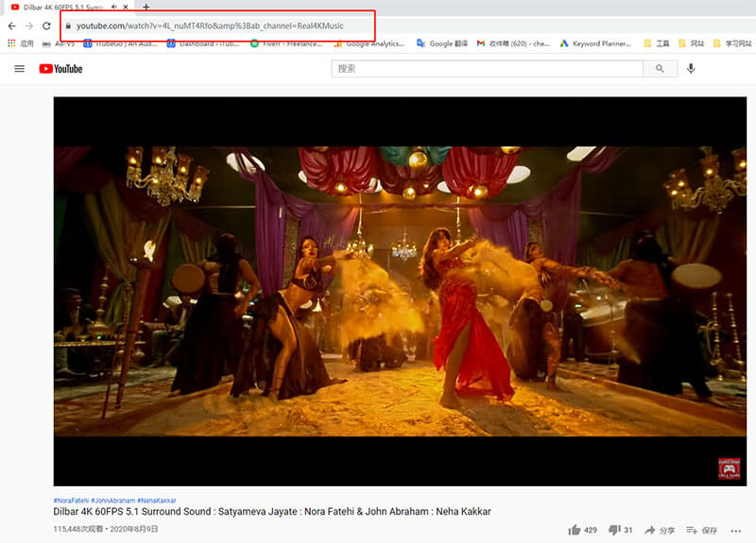Click the 115,448 view count text
This screenshot has height=543, width=756.
[x=78, y=529]
